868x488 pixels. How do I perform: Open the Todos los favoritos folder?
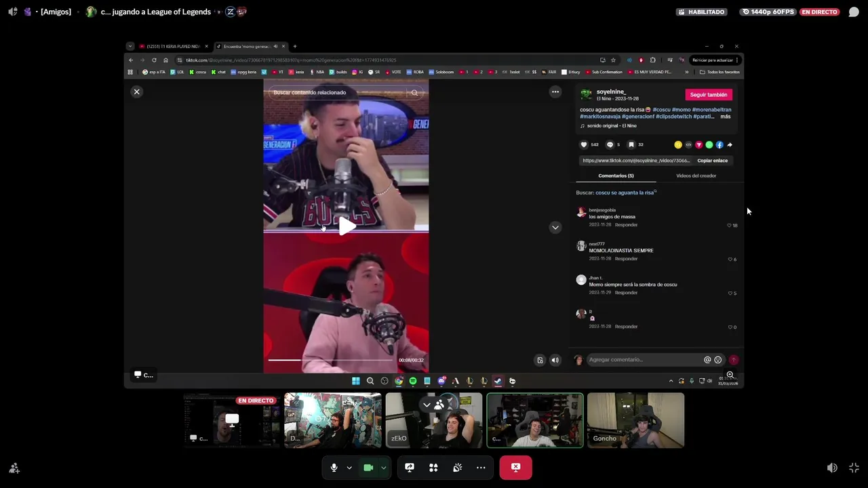point(719,72)
